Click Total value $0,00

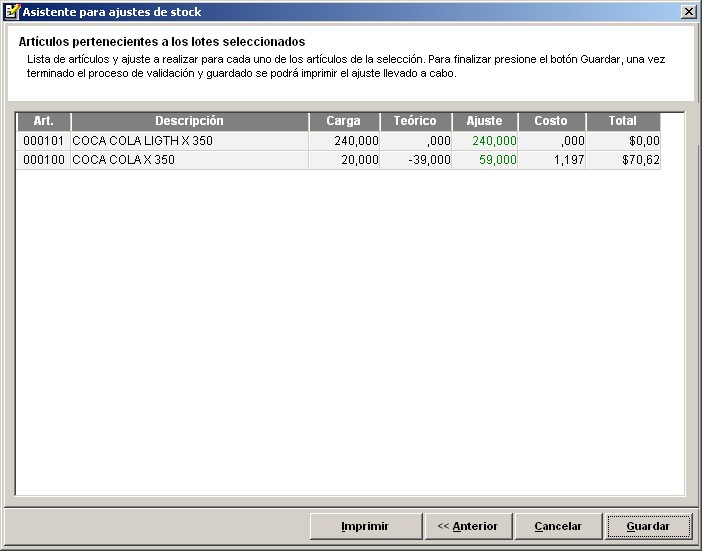(x=623, y=141)
